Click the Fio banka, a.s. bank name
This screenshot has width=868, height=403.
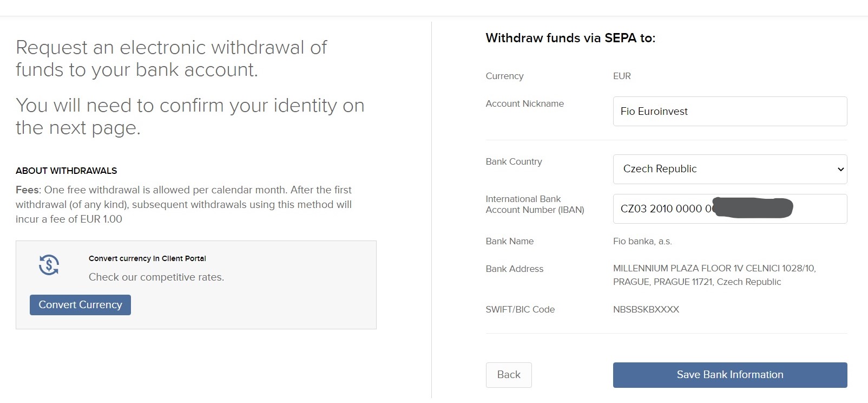point(642,242)
